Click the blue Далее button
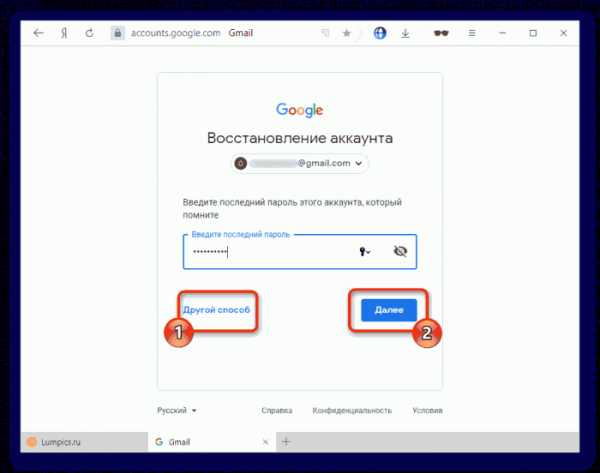Viewport: 600px width, 473px height. (x=389, y=310)
